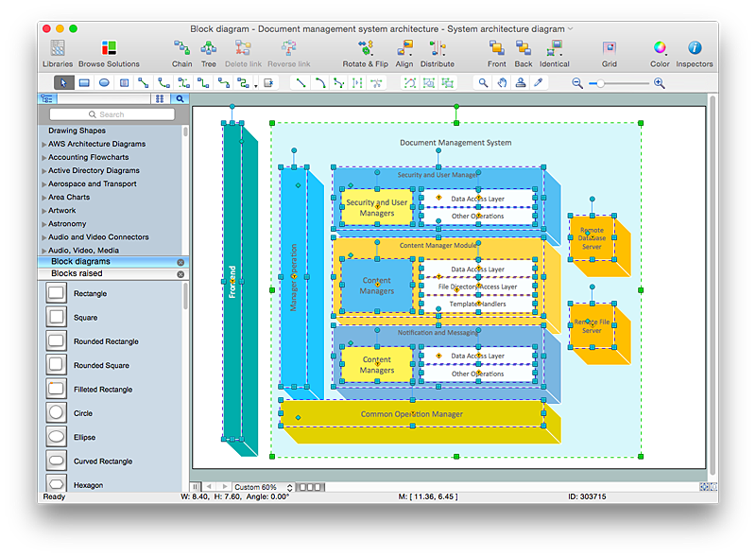Select the direct connector tool
The image size is (756, 557).
tap(144, 83)
